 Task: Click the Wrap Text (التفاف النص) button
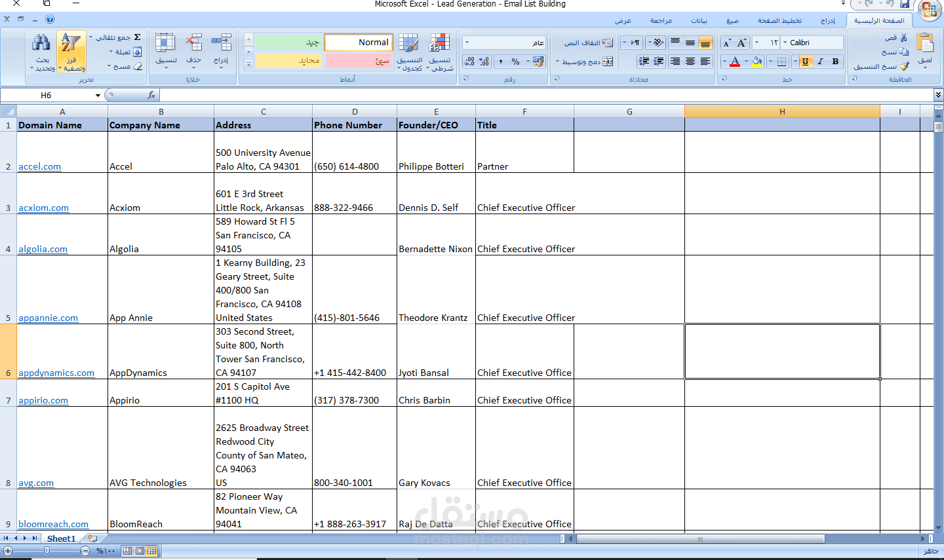[x=589, y=43]
